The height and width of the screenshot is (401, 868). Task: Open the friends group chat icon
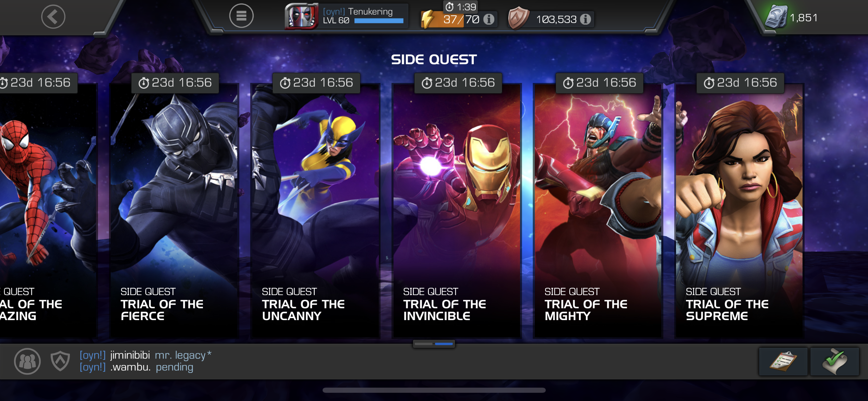(27, 361)
